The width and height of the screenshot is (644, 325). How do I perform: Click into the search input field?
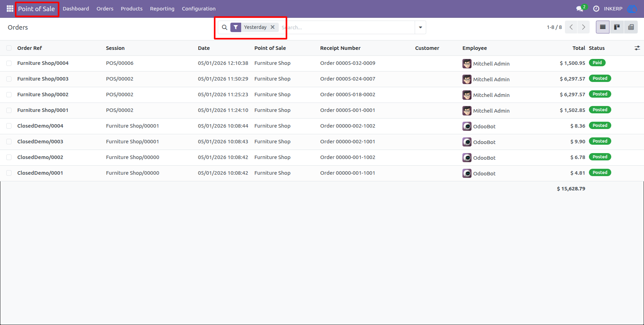[x=348, y=27]
